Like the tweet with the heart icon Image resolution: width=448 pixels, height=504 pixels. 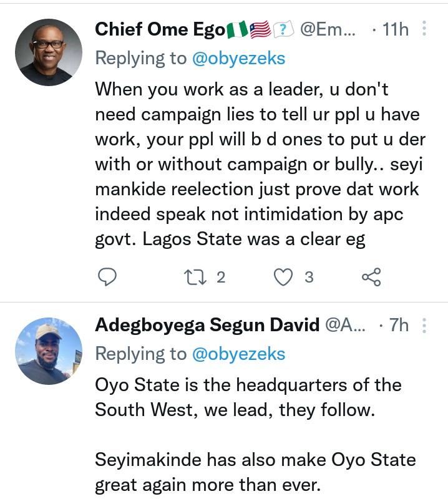284,277
